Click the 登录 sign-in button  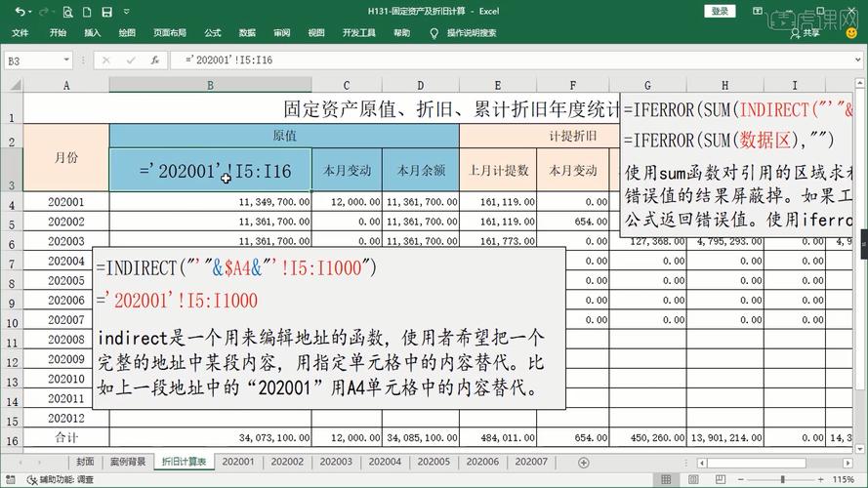720,11
